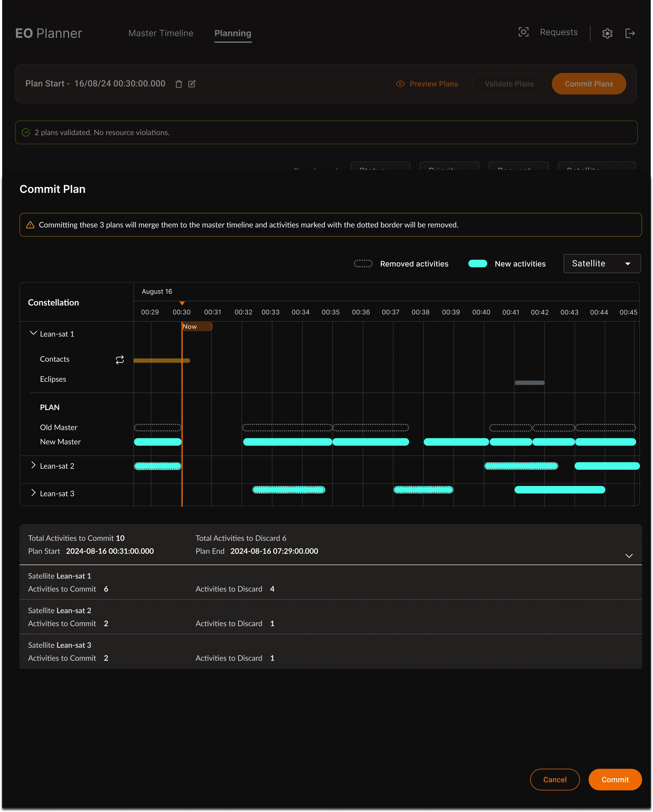Click the Validate Plans button
The image size is (653, 812).
509,84
